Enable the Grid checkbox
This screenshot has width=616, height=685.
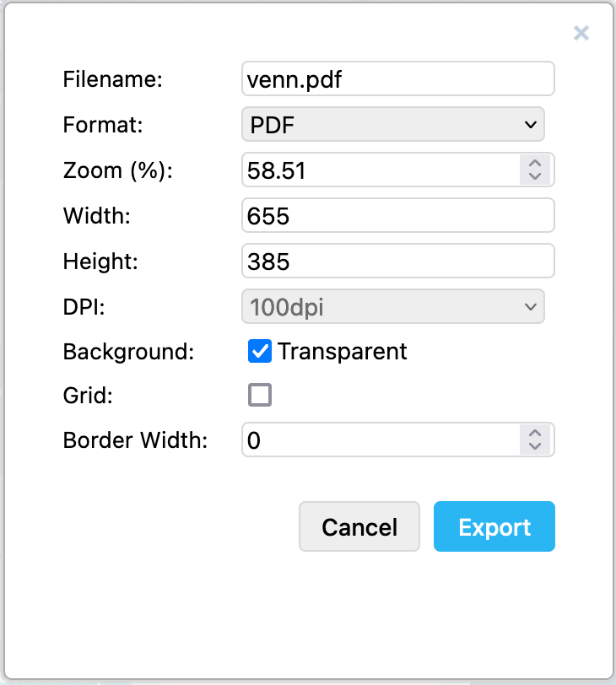(260, 395)
